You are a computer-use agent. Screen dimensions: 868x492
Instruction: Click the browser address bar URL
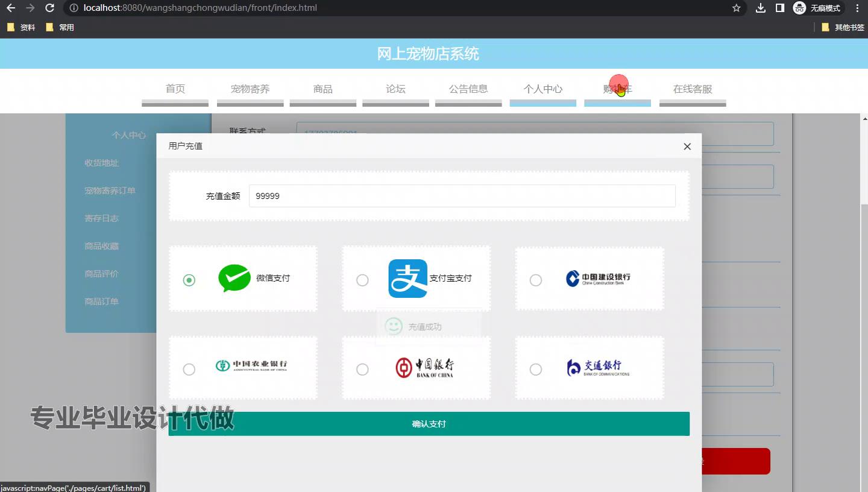pos(200,8)
